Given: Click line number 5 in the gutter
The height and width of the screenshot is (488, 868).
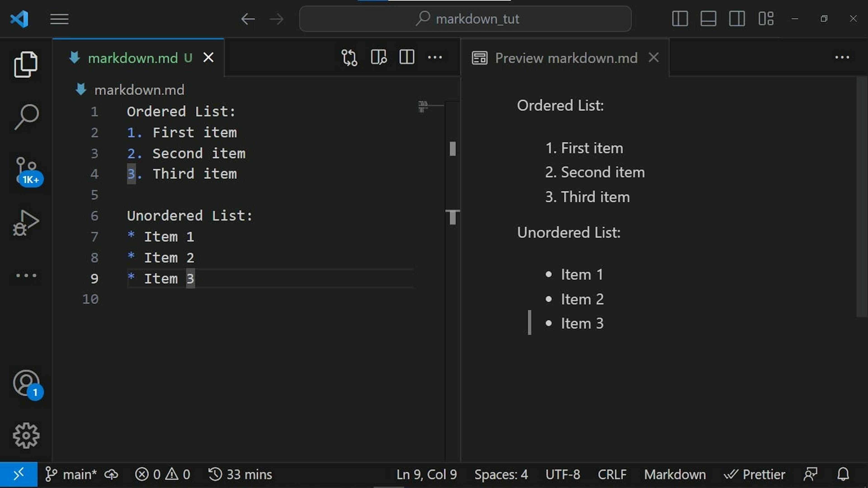Looking at the screenshot, I should coord(95,195).
